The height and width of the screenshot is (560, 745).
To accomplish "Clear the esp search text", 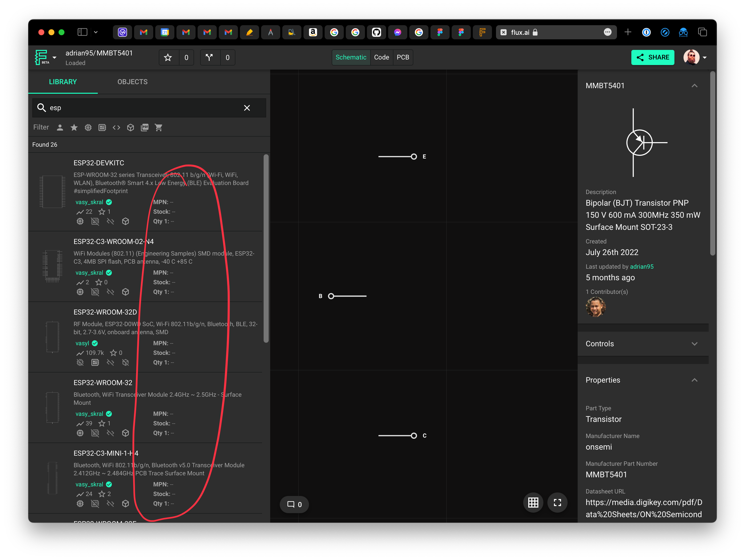I will (x=247, y=108).
